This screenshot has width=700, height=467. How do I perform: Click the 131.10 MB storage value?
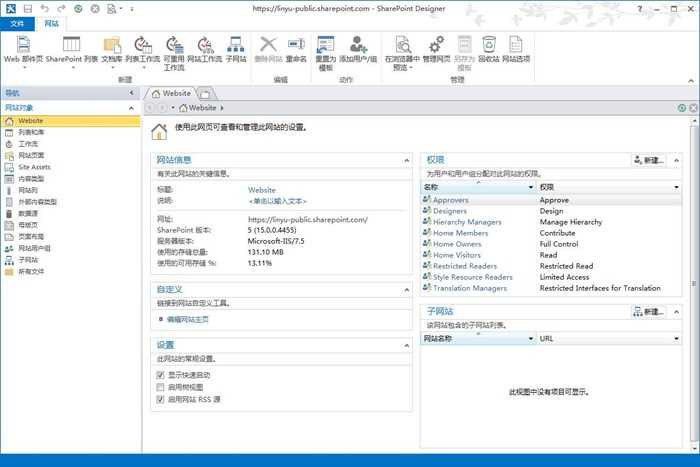265,252
